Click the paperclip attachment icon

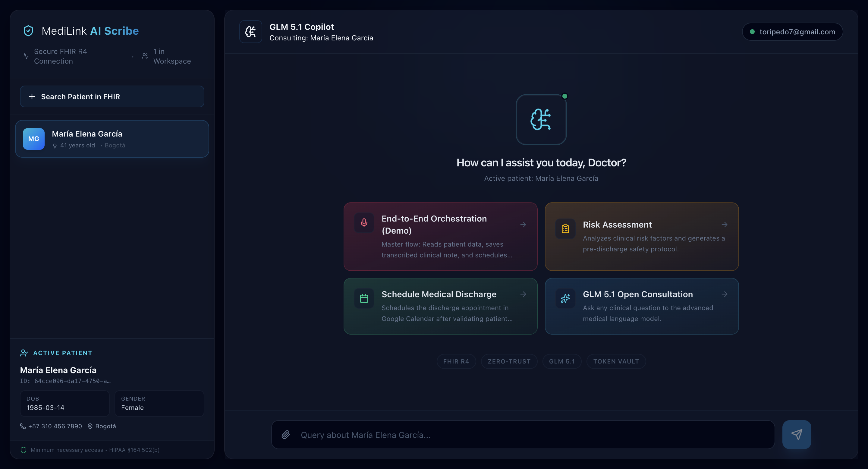pyautogui.click(x=286, y=435)
